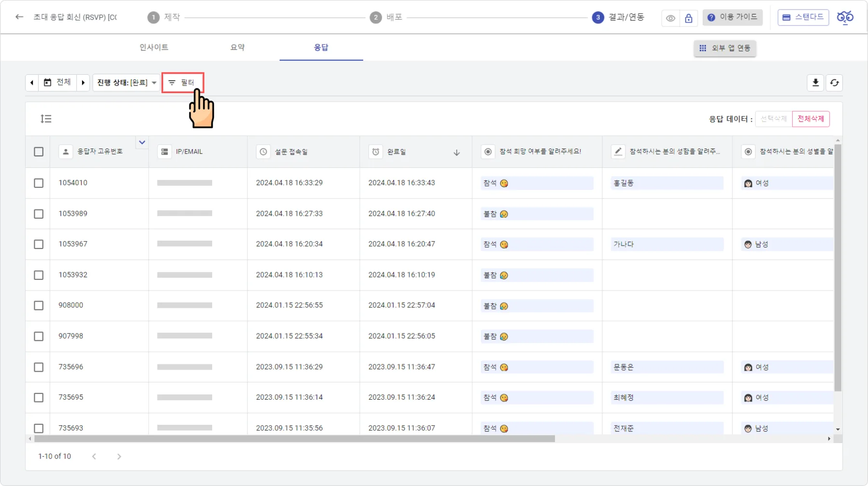
Task: Click the 가나다 name cell
Action: (667, 244)
